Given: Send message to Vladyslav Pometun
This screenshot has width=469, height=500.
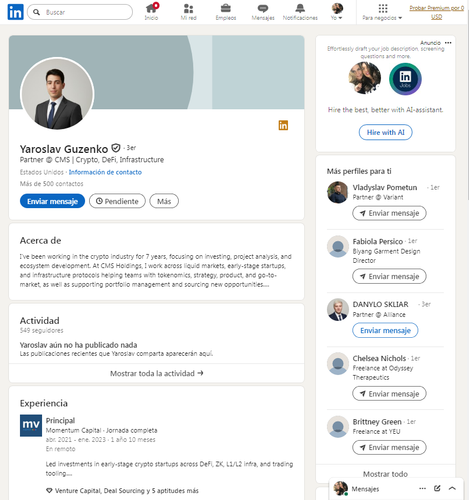Looking at the screenshot, I should [389, 213].
